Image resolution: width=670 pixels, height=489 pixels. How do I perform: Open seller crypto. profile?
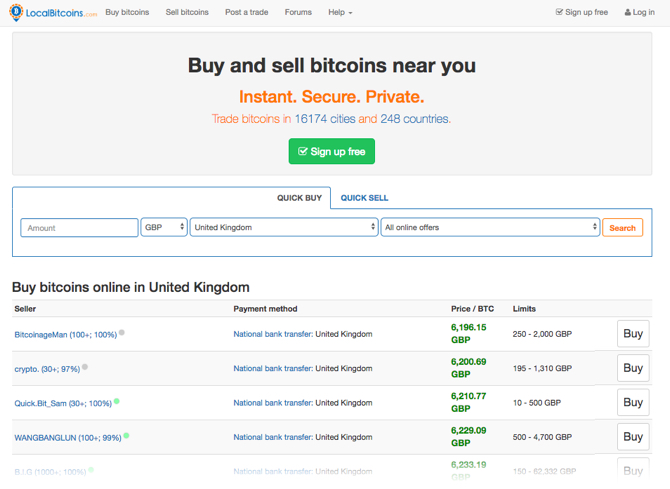47,369
